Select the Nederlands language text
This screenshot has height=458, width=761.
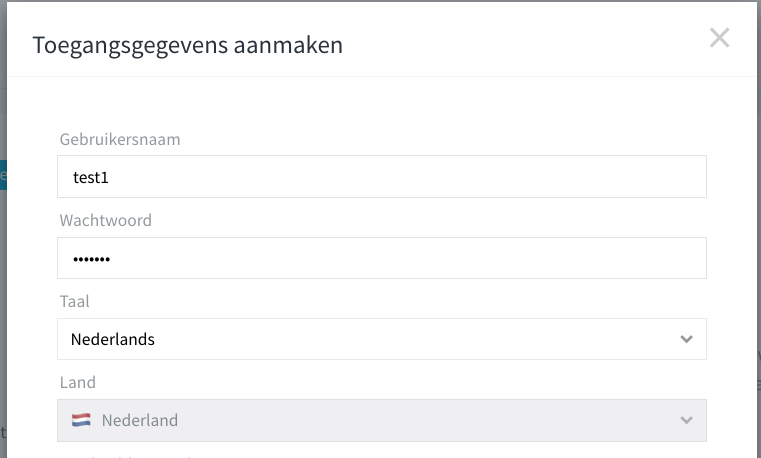click(x=113, y=339)
